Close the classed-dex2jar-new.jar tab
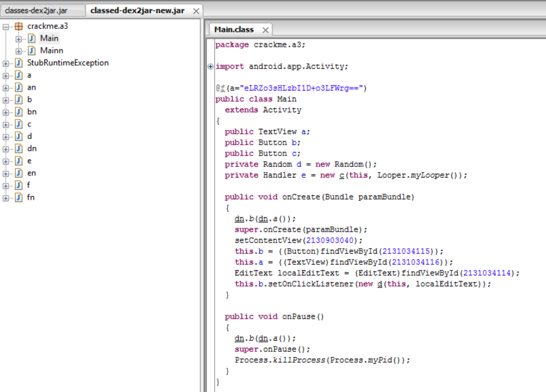 click(196, 11)
